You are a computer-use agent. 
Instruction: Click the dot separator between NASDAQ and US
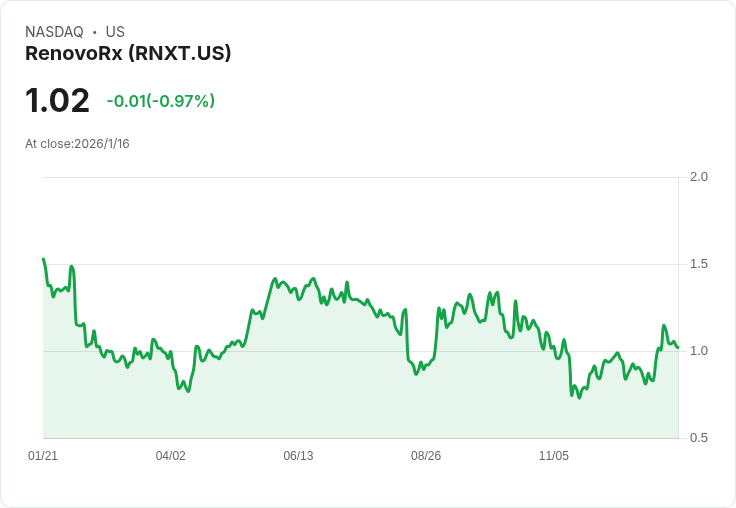coord(94,32)
